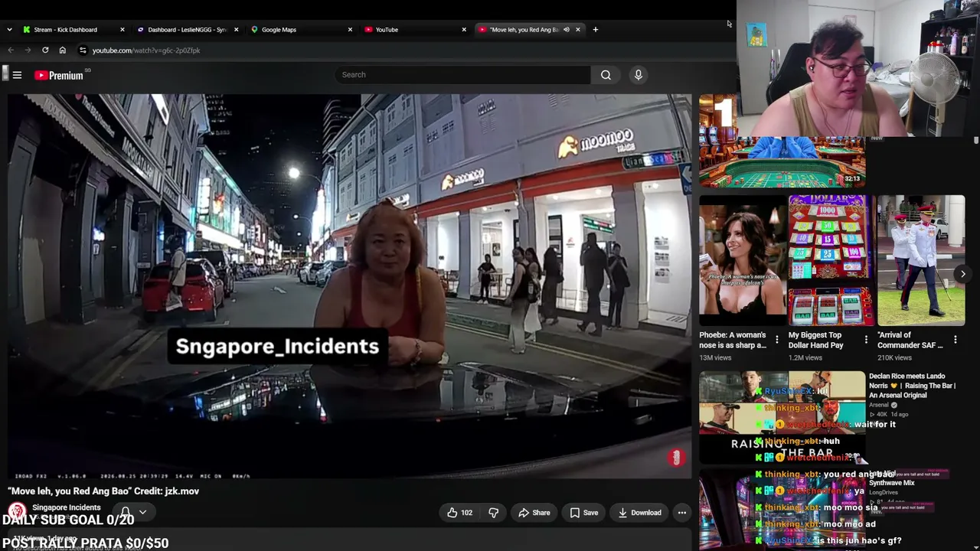Open notification bell dropdown for Singapore Incidents
This screenshot has height=551, width=980.
coord(132,512)
